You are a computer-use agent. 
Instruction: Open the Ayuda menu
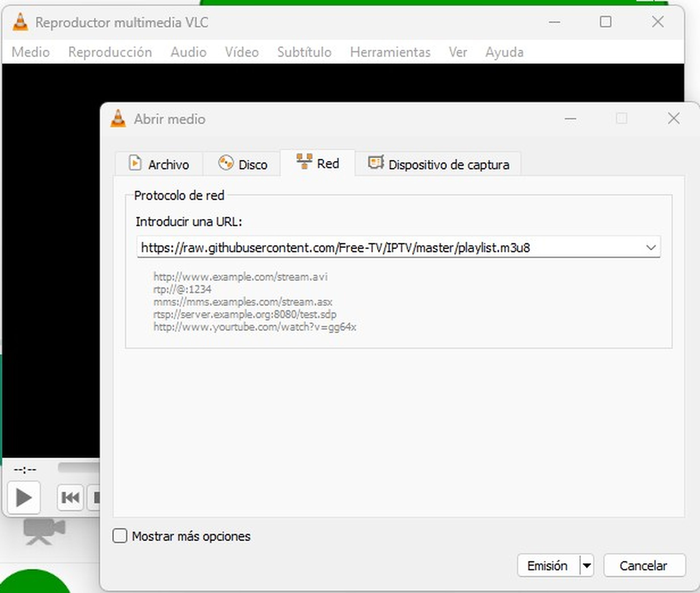[x=504, y=52]
